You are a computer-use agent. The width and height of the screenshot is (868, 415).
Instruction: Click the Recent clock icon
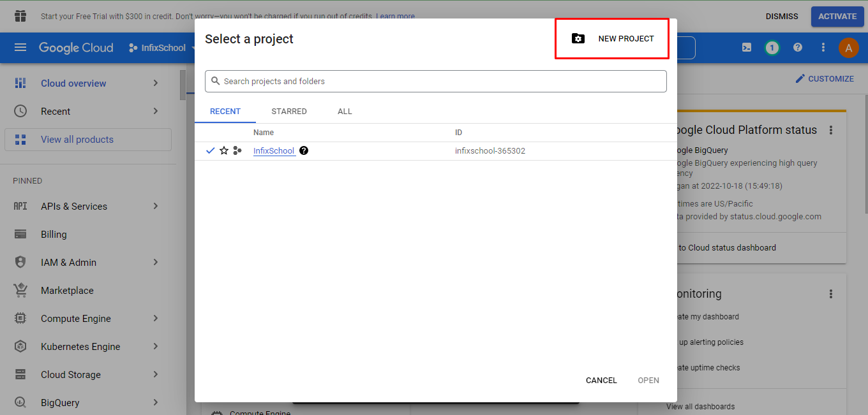coord(20,112)
